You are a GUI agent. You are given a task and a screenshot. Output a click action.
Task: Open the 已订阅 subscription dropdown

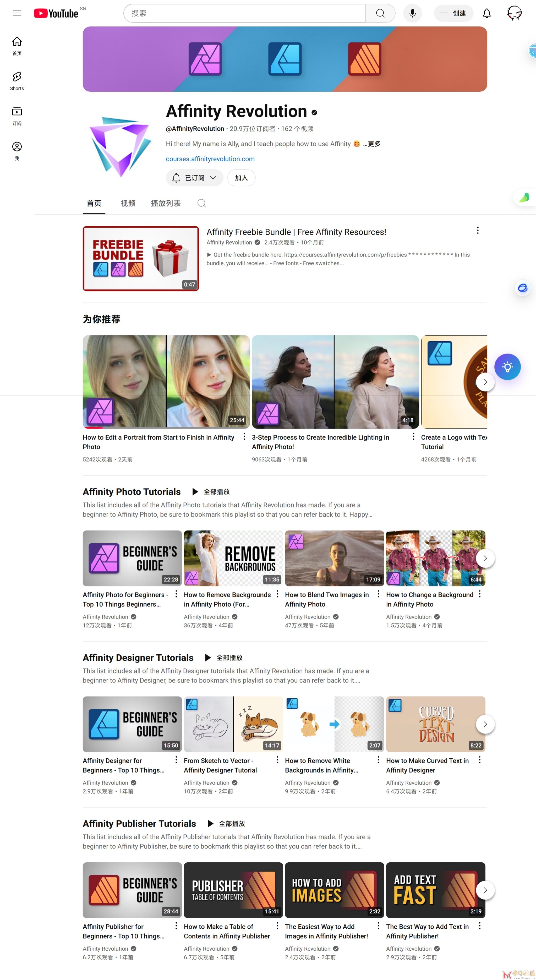tap(194, 178)
